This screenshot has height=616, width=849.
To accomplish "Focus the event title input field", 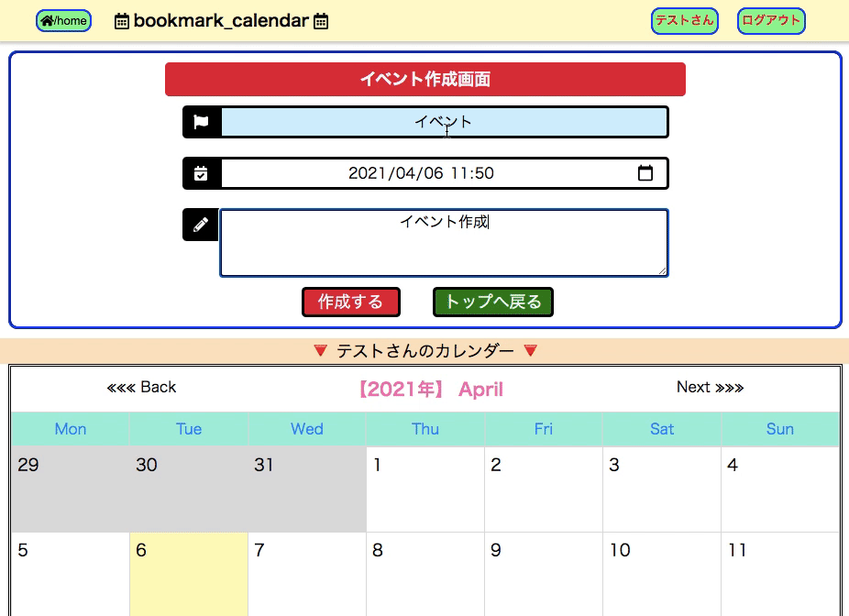I will click(x=444, y=122).
